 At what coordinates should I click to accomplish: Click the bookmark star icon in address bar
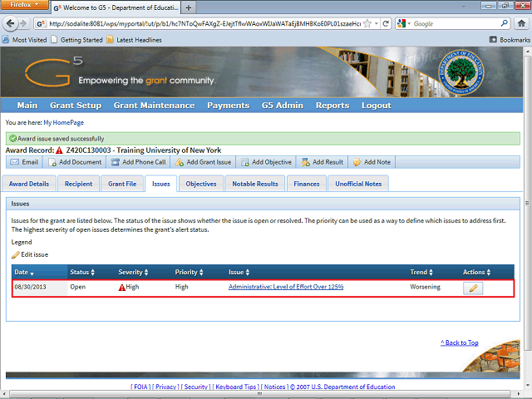[x=367, y=23]
